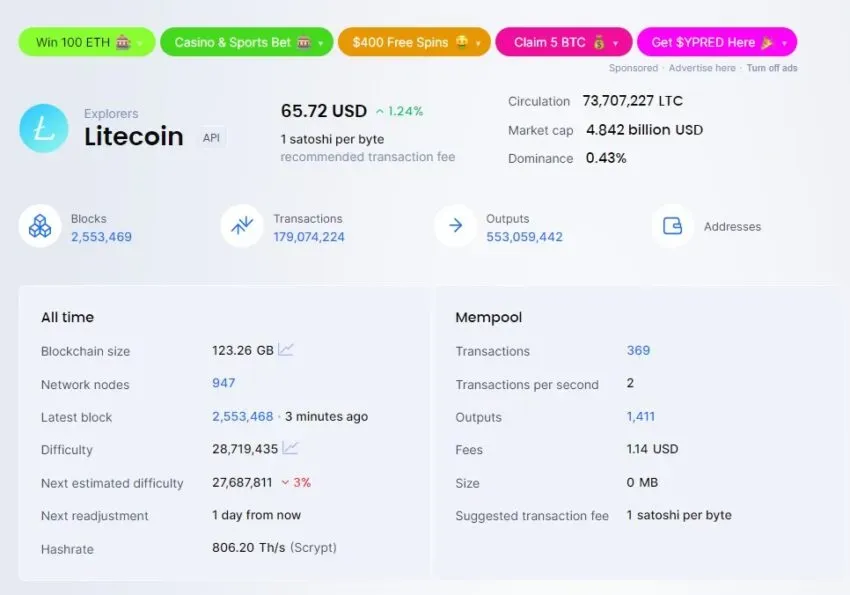Expand the $400 Free Spins dropdown arrow
Image resolution: width=850 pixels, height=595 pixels.
478,43
